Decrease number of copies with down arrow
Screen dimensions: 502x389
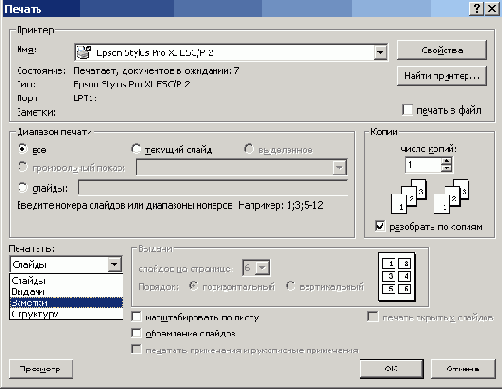(x=446, y=168)
